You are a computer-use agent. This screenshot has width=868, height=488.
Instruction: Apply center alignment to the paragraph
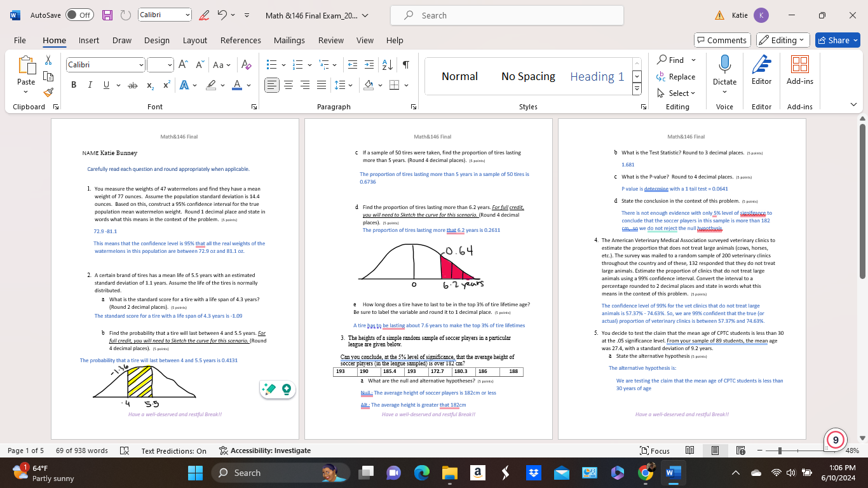tap(288, 85)
